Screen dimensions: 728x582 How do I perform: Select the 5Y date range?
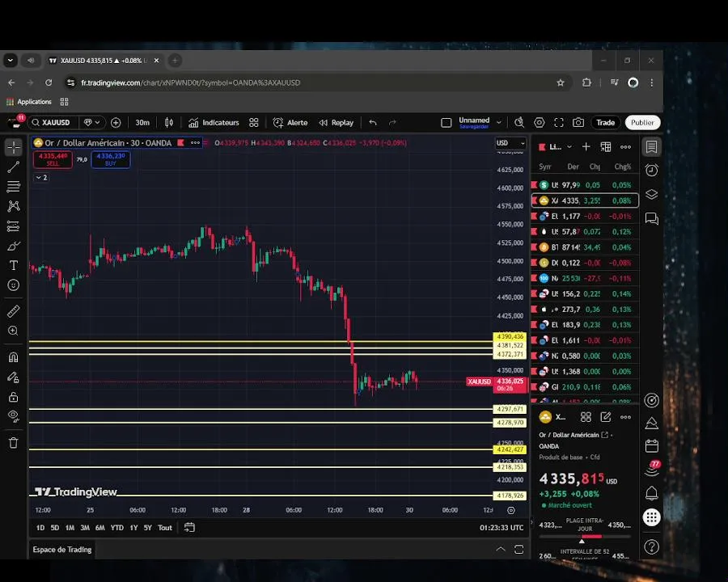point(148,528)
